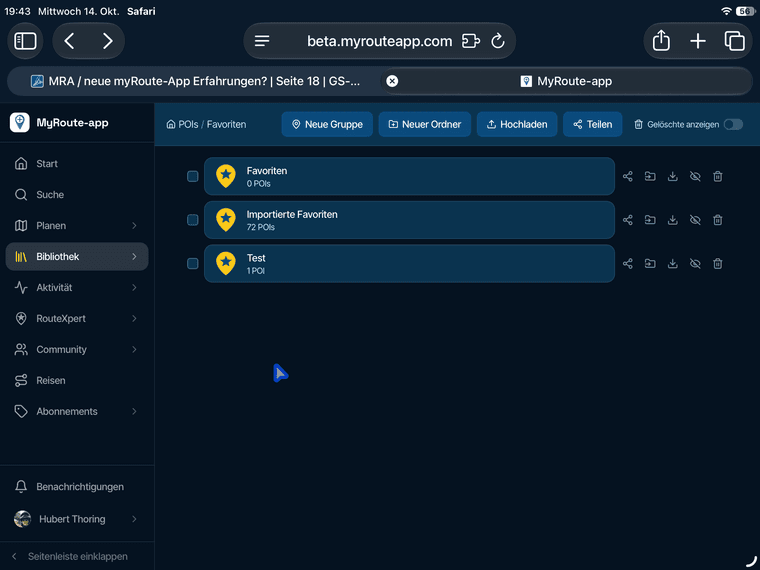760x570 pixels.
Task: Check the Importierte Favoriten checkbox
Action: (x=192, y=220)
